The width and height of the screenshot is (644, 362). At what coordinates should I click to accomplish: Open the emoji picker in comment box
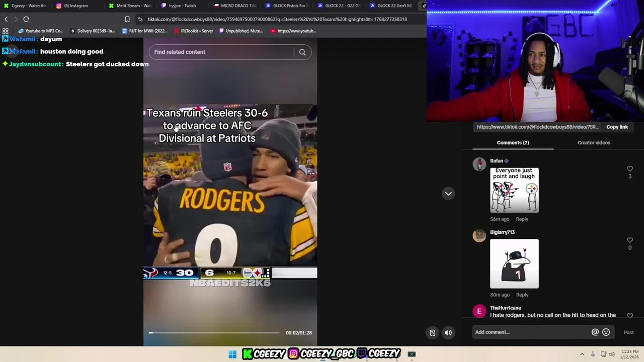[606, 332]
